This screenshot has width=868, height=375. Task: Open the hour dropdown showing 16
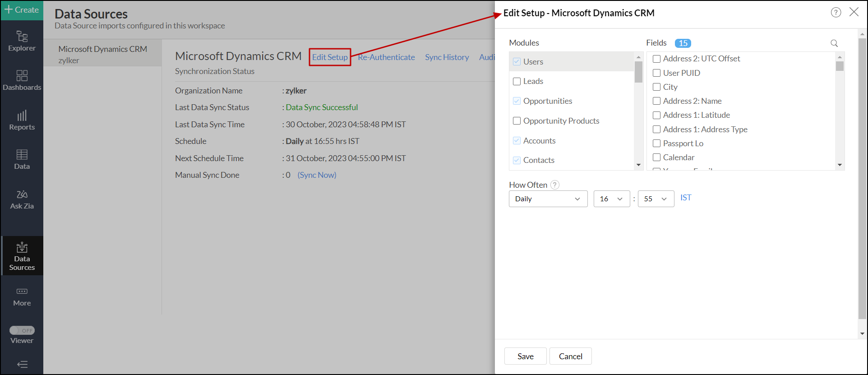pyautogui.click(x=611, y=199)
